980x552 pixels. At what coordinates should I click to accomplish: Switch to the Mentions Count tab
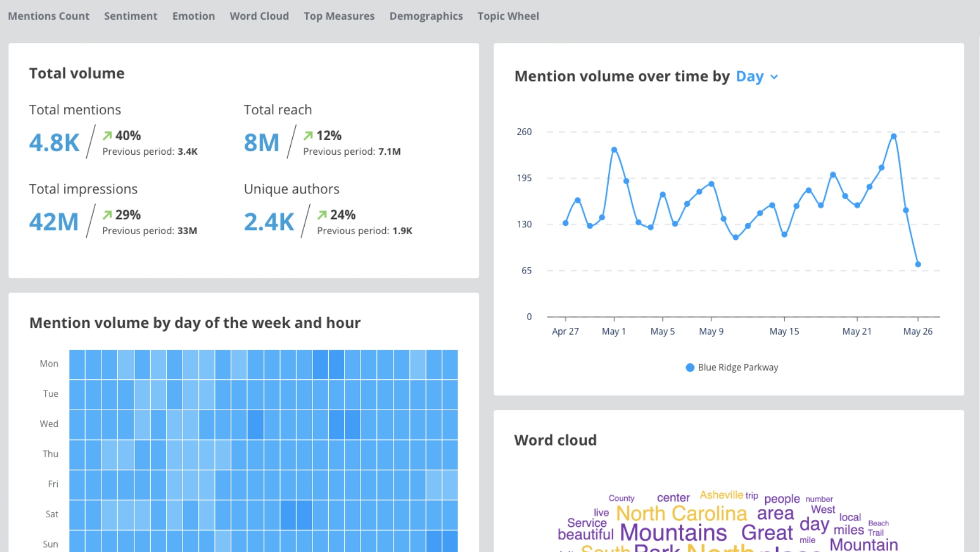pos(48,16)
